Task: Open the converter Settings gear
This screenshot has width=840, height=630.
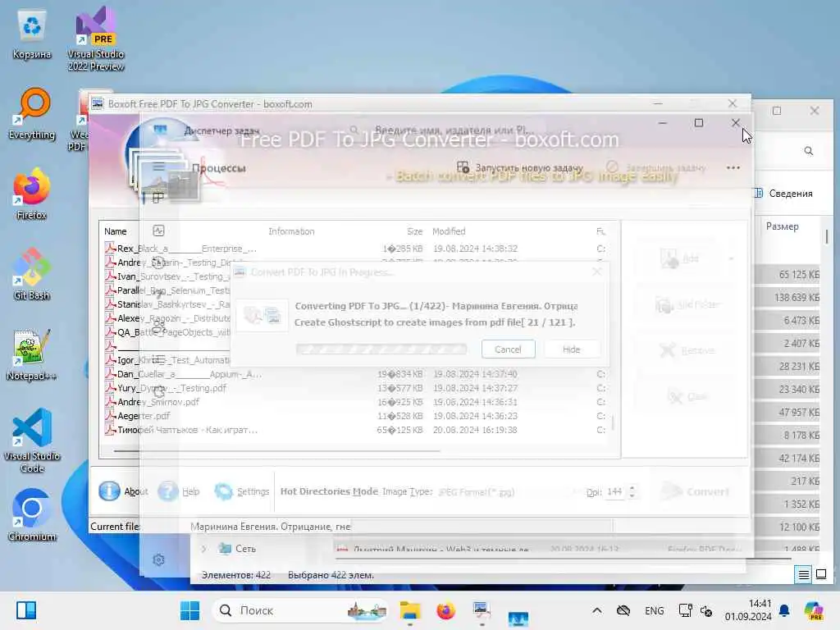Action: pos(242,491)
